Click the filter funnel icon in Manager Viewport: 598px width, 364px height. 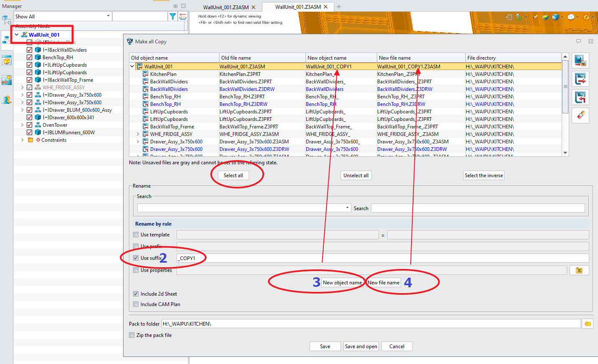click(172, 16)
